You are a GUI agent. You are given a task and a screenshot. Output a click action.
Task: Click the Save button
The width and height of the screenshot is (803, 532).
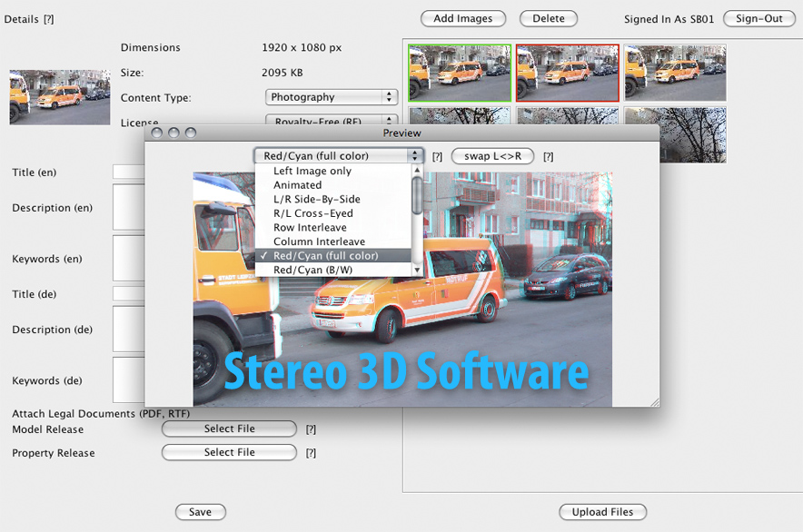tap(200, 511)
